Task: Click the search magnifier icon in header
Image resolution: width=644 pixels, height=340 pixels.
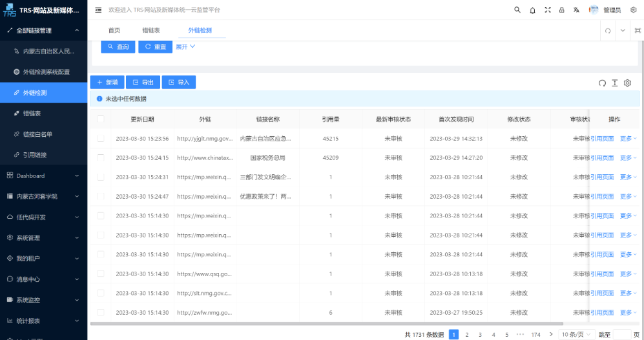Action: pos(517,10)
